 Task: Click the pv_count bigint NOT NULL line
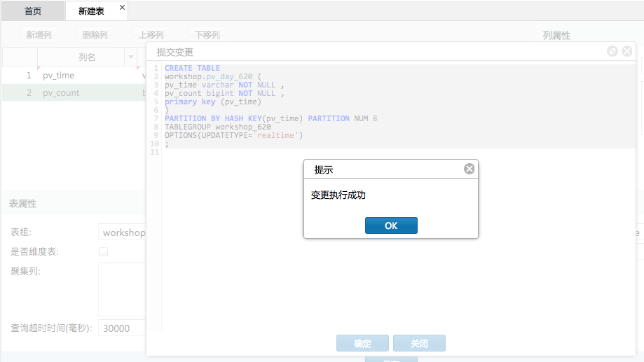point(224,94)
